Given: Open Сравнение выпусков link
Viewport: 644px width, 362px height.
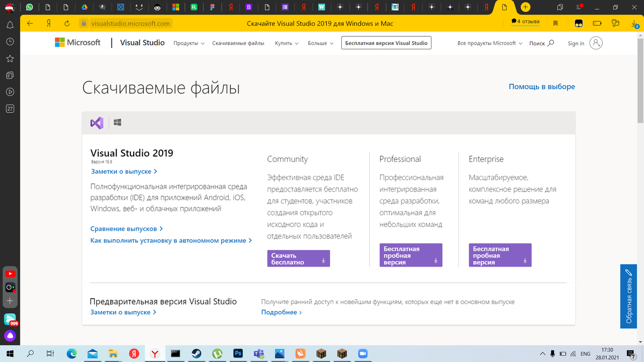Looking at the screenshot, I should click(x=123, y=228).
